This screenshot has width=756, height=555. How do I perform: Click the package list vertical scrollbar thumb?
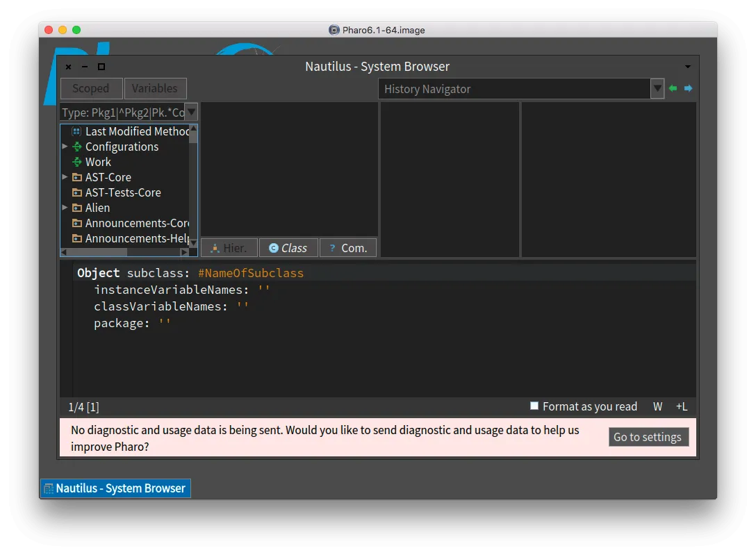(193, 138)
